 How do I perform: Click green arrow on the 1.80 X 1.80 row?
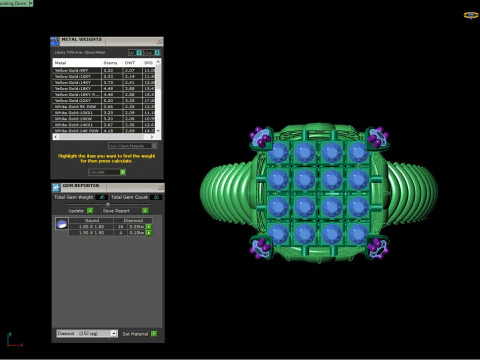(x=149, y=227)
